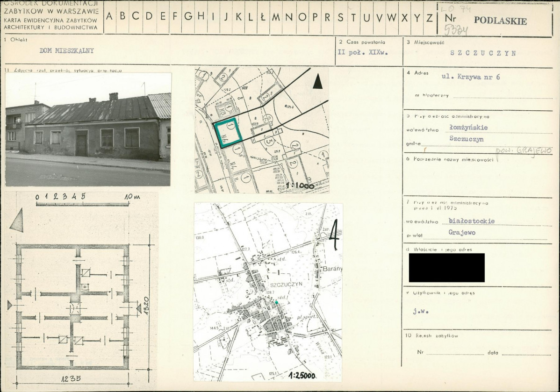
Task: Select letter A in the alphabet index
Action: [109, 17]
